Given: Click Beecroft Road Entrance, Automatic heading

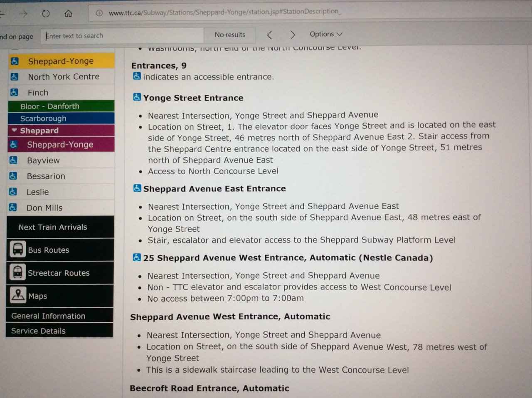Looking at the screenshot, I should coord(209,388).
